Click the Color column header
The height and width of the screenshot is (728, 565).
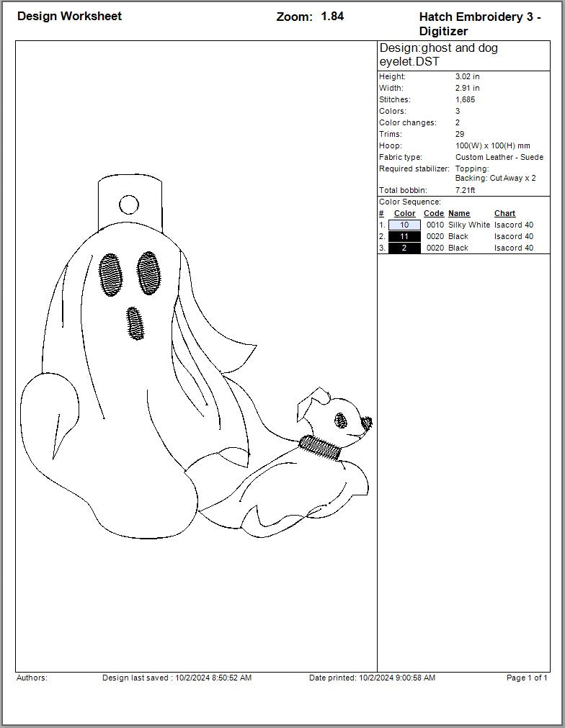tap(404, 213)
